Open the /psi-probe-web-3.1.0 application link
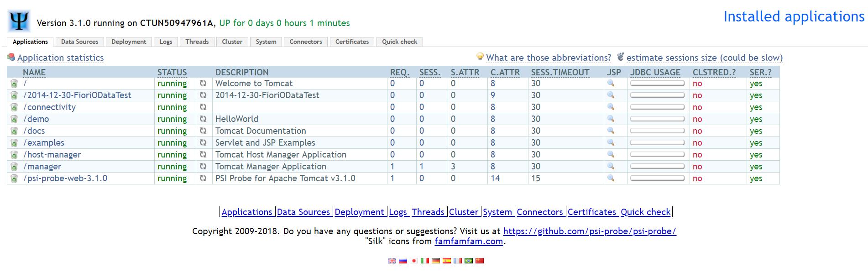Screen dimensions: 868x273 pyautogui.click(x=65, y=178)
